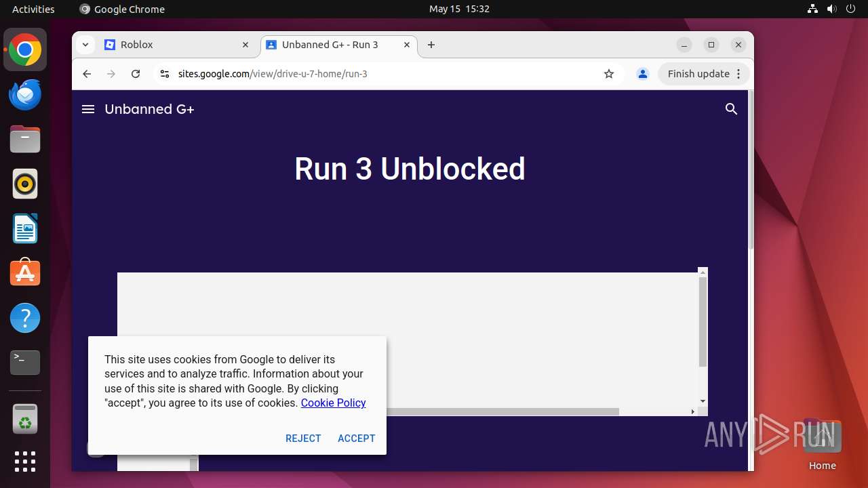The width and height of the screenshot is (868, 488).
Task: Launch Rhythmbox from the dock
Action: pyautogui.click(x=25, y=184)
